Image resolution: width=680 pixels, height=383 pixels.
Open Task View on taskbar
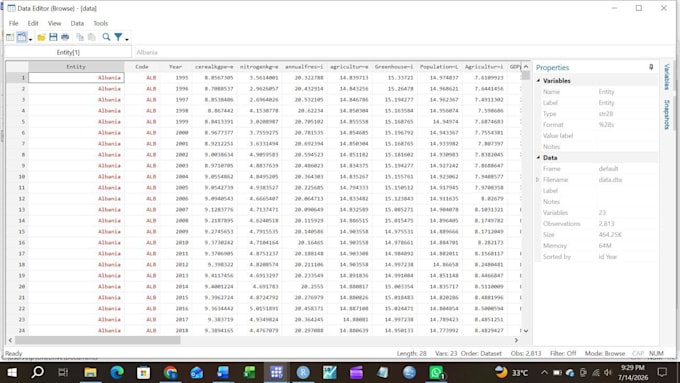tap(63, 372)
